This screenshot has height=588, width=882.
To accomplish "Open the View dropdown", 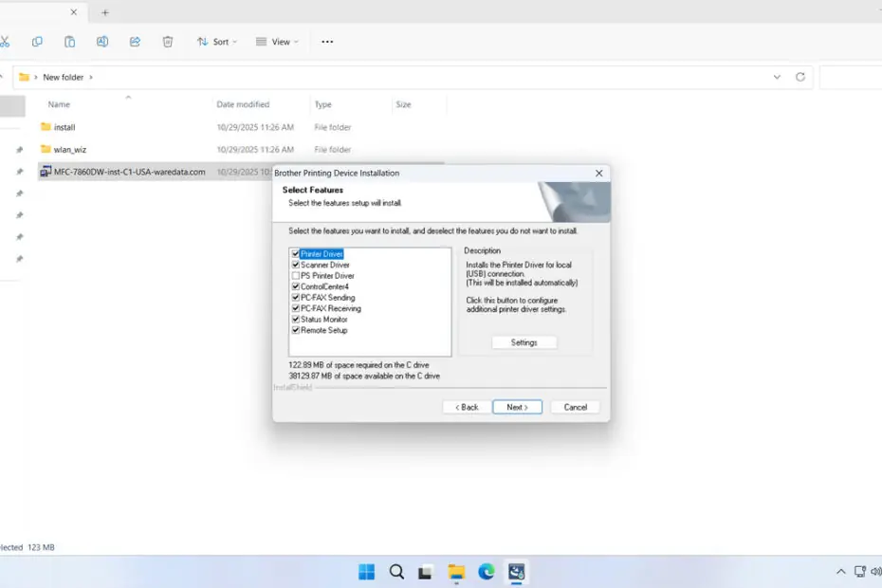I will (275, 42).
